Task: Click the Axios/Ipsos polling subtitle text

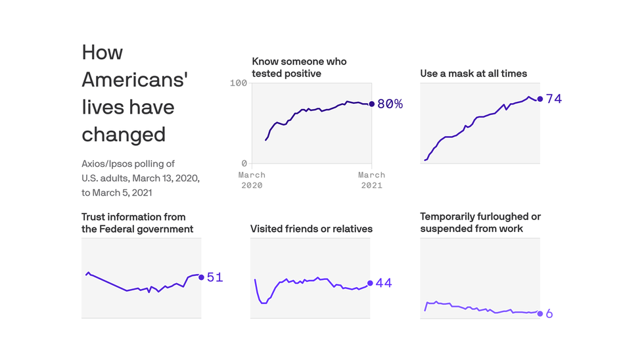Action: click(141, 178)
